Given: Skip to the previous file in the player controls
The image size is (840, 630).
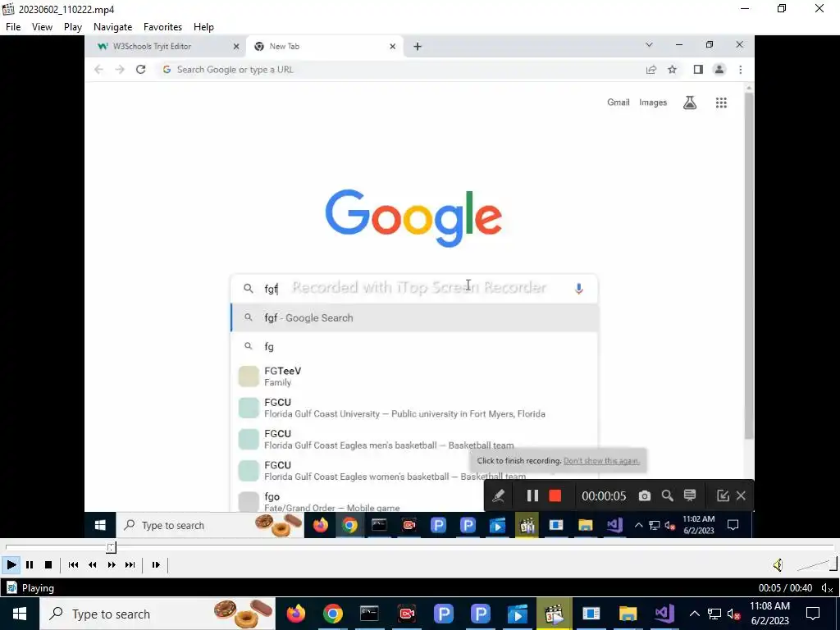Looking at the screenshot, I should 73,564.
